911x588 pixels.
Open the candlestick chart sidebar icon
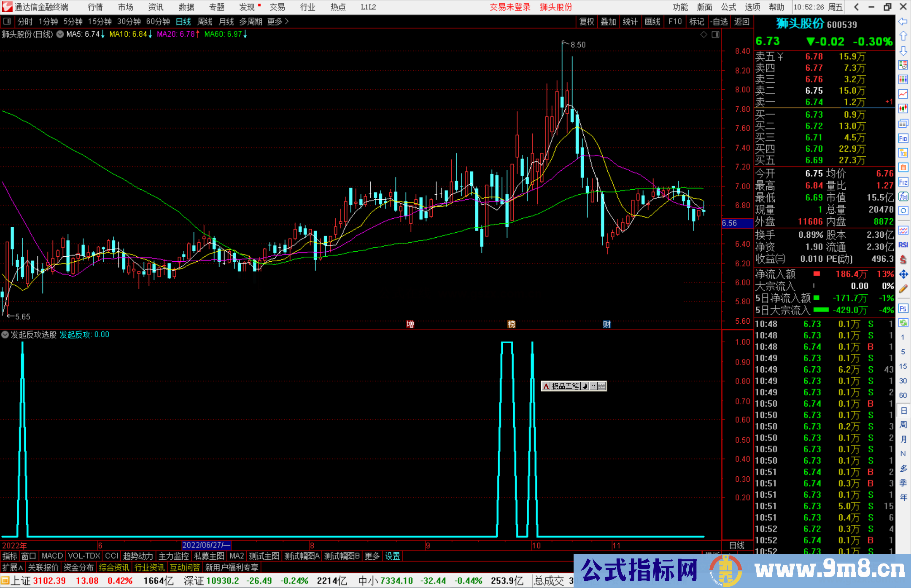pyautogui.click(x=903, y=108)
